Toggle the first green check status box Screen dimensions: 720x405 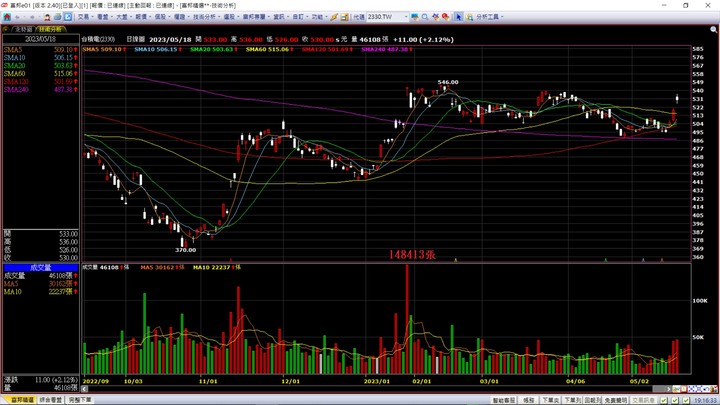[664, 400]
